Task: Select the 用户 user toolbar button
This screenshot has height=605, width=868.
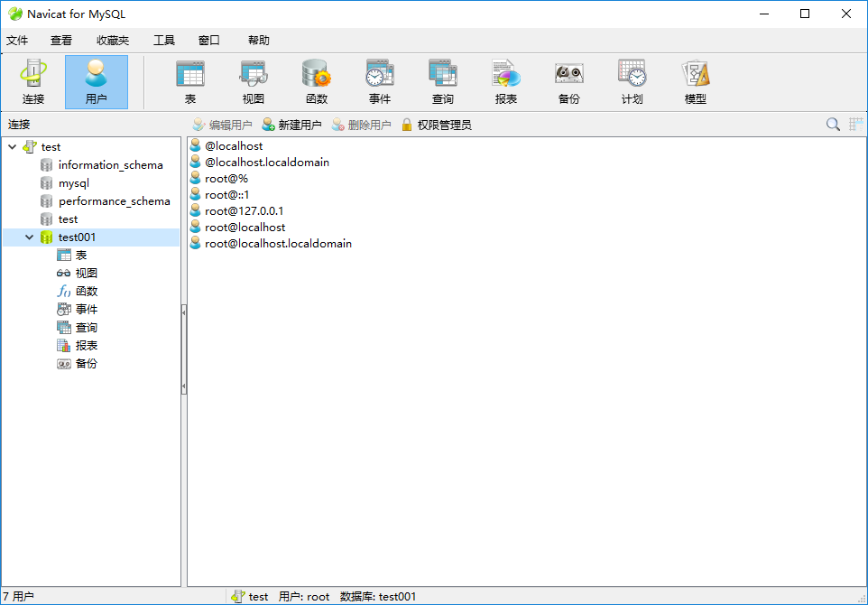Action: [x=97, y=82]
